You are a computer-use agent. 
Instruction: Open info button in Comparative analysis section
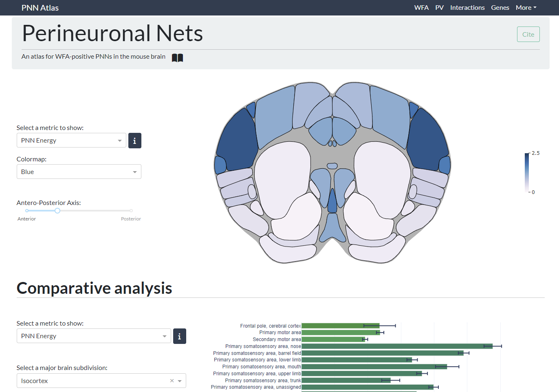tap(180, 336)
